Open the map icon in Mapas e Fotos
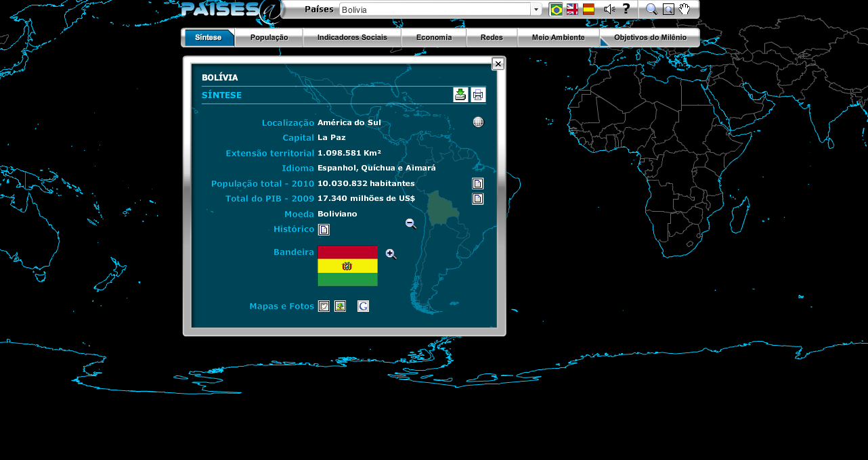 tap(324, 306)
